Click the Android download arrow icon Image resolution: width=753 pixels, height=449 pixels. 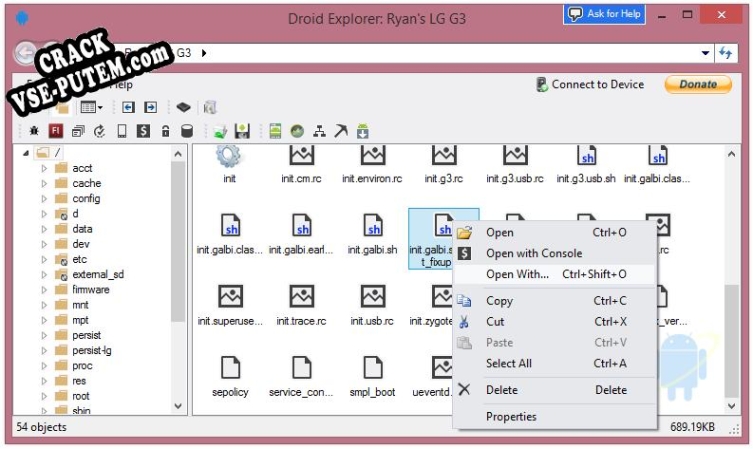[363, 131]
